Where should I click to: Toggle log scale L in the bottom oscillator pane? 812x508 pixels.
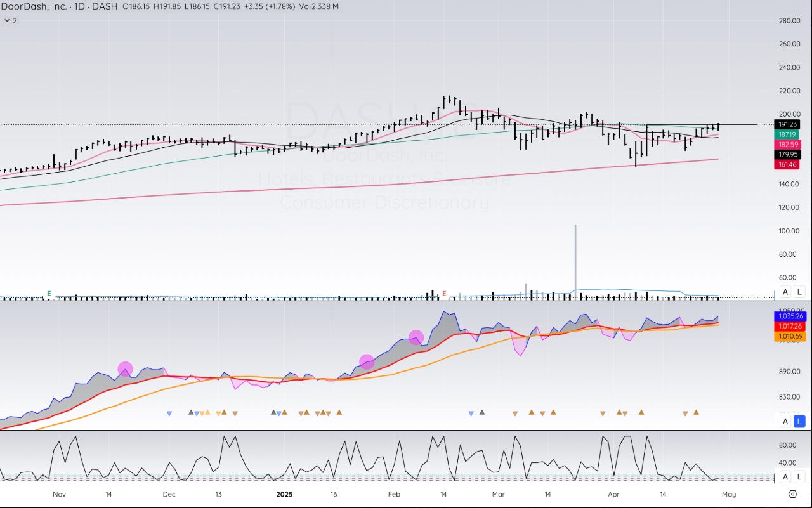(800, 477)
